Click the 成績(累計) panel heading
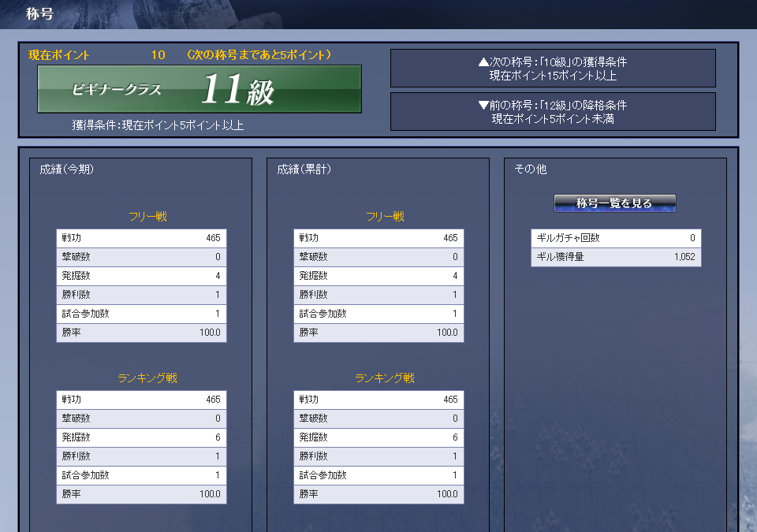 pyautogui.click(x=304, y=169)
